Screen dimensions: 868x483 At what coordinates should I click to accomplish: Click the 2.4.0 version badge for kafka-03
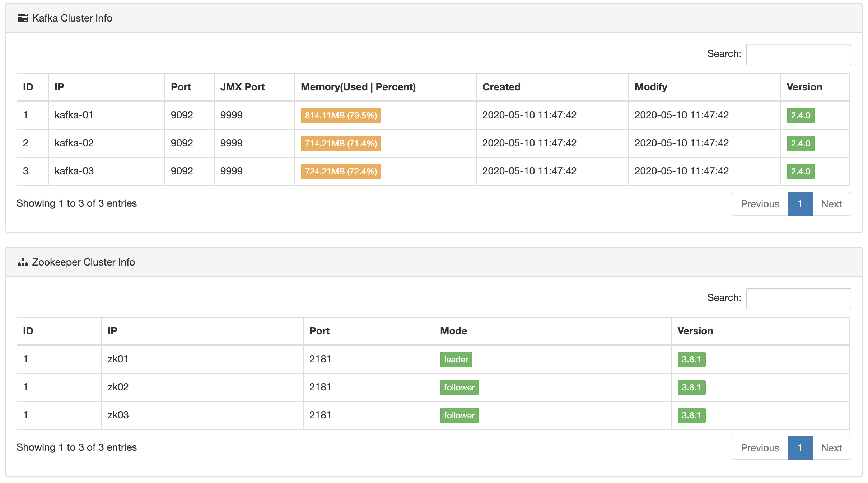801,172
